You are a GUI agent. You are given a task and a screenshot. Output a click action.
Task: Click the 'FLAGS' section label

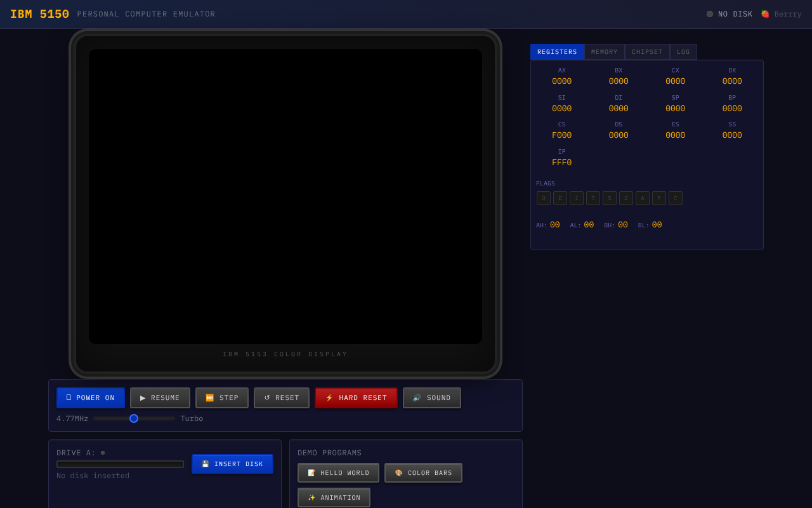pyautogui.click(x=546, y=184)
